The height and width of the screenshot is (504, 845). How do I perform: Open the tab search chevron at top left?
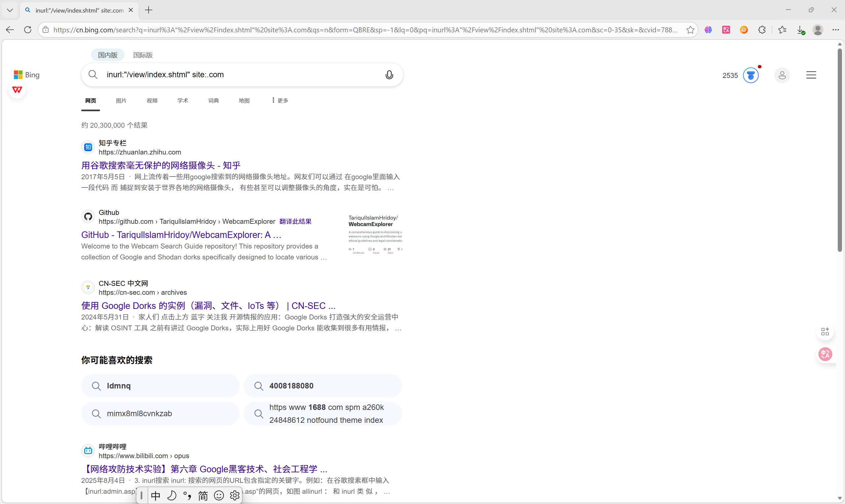click(10, 10)
